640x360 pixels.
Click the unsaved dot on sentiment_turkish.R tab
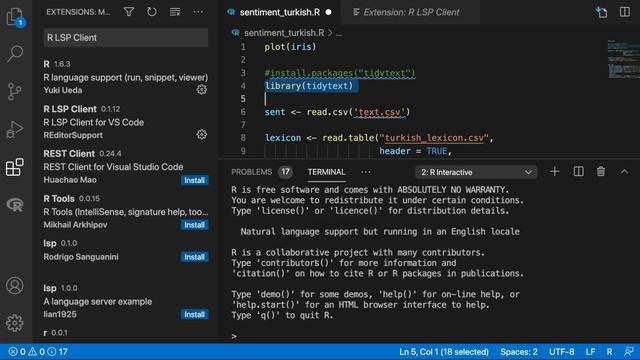coord(329,12)
